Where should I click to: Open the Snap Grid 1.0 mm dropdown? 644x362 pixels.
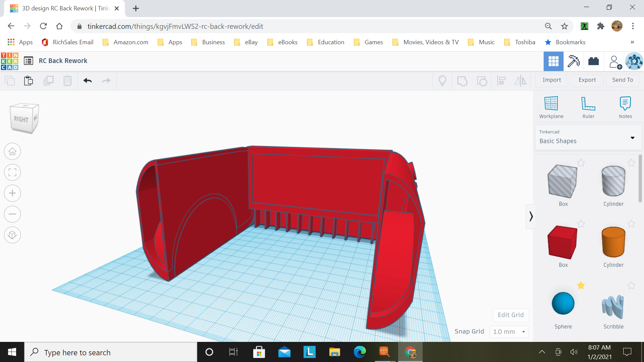(509, 332)
